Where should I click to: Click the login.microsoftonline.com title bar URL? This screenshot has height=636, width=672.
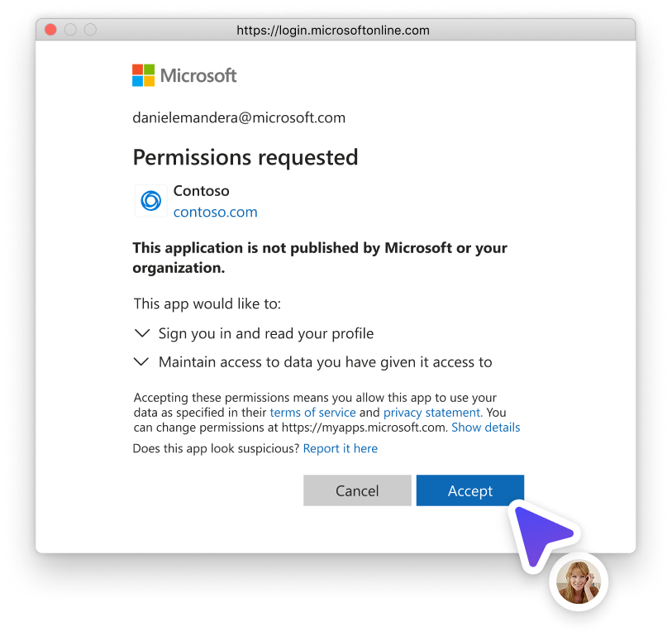333,31
